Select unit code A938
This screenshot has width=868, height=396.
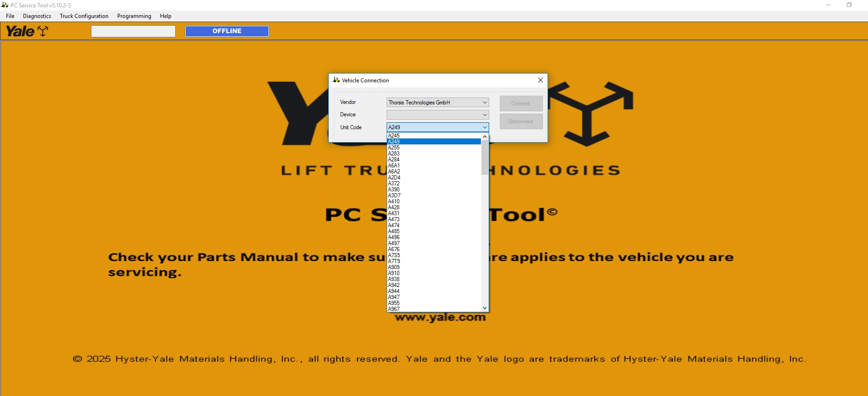434,279
